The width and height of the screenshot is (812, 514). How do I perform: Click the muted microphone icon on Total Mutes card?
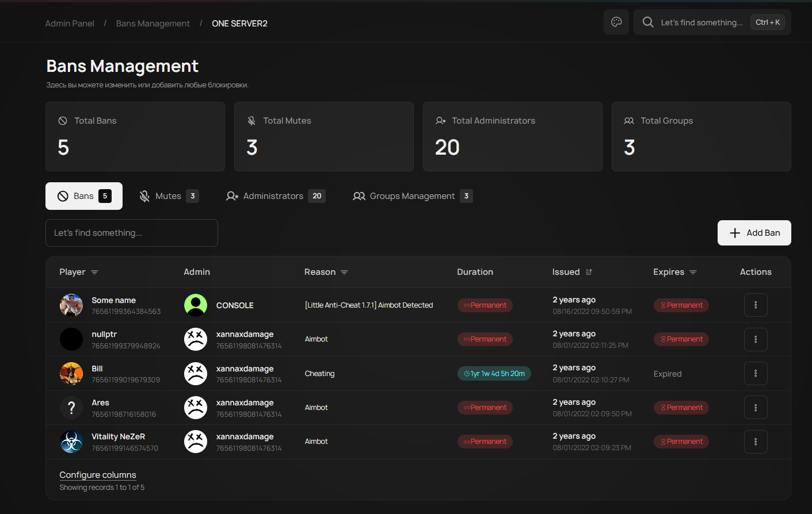[x=250, y=120]
